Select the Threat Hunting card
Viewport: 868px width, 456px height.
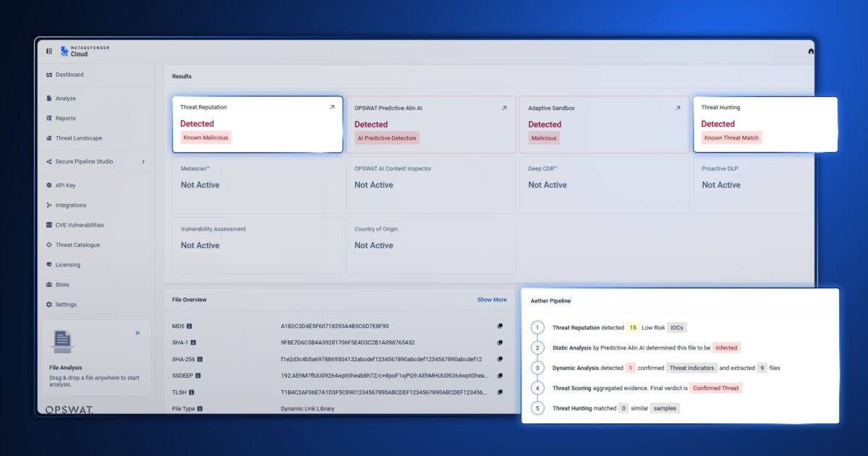(x=765, y=124)
